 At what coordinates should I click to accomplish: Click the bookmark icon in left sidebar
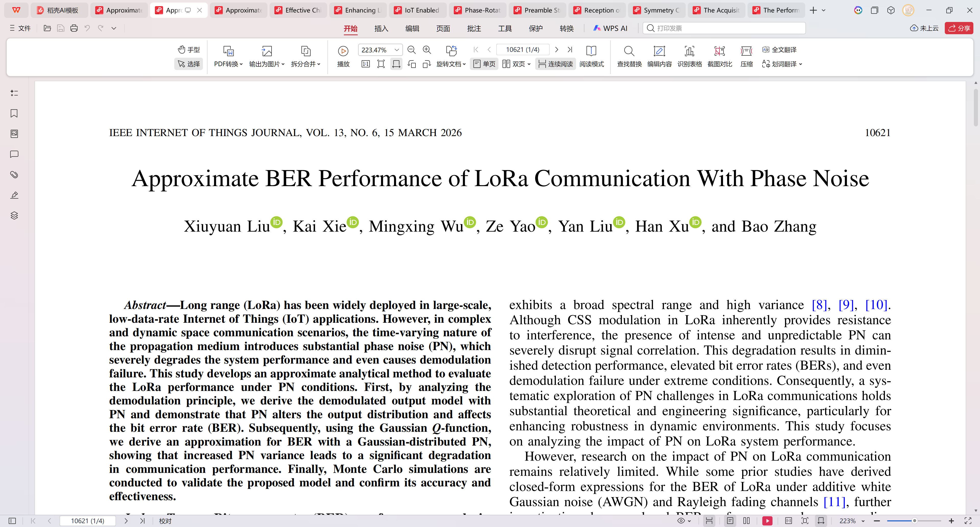pyautogui.click(x=14, y=113)
